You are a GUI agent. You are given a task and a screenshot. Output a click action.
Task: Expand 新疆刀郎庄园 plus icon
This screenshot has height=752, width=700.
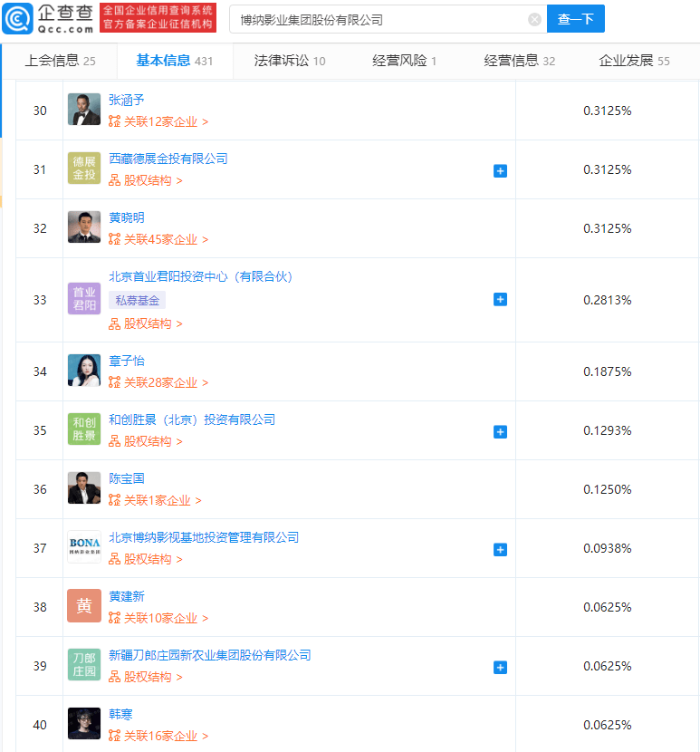500,668
